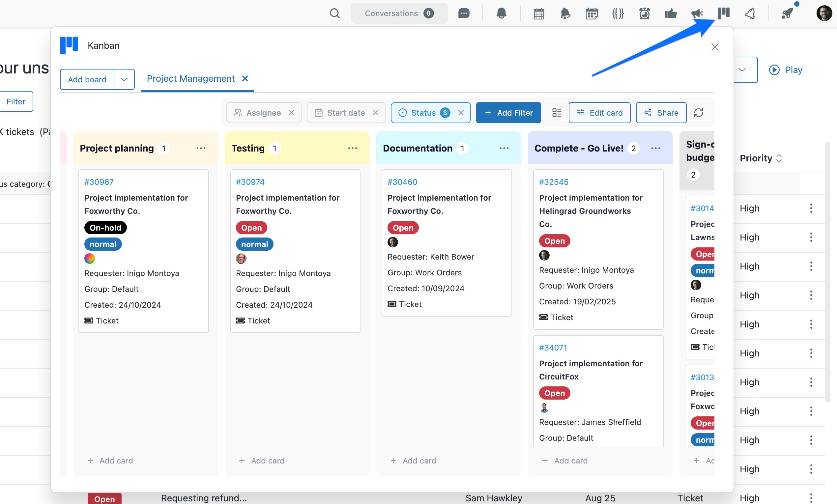Open ticket #30460 link
The width and height of the screenshot is (837, 504).
pyautogui.click(x=402, y=182)
